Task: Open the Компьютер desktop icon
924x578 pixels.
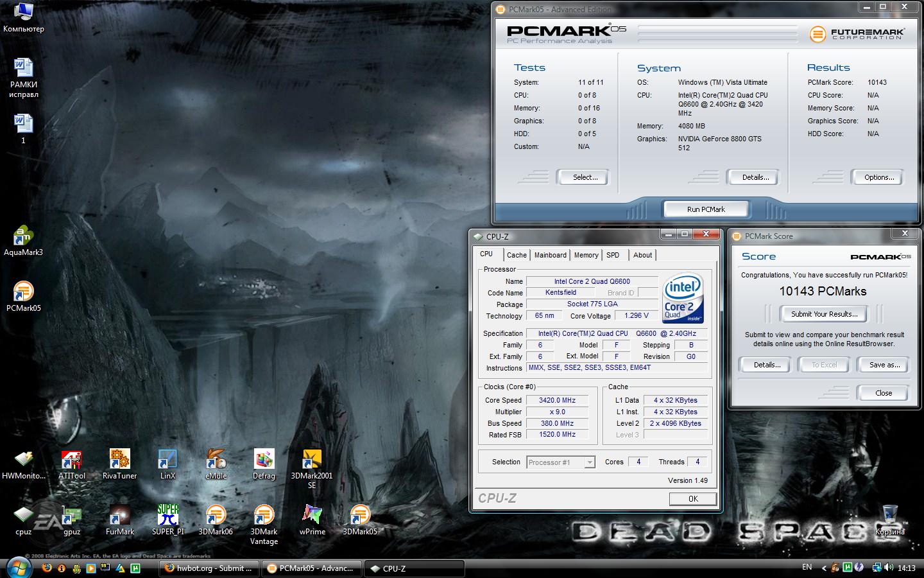Action: (x=23, y=17)
